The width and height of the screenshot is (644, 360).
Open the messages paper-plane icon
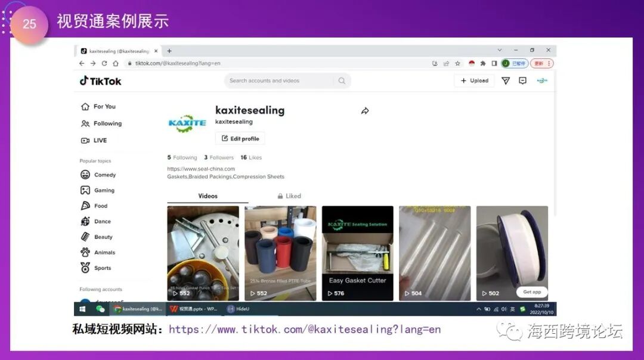(506, 81)
